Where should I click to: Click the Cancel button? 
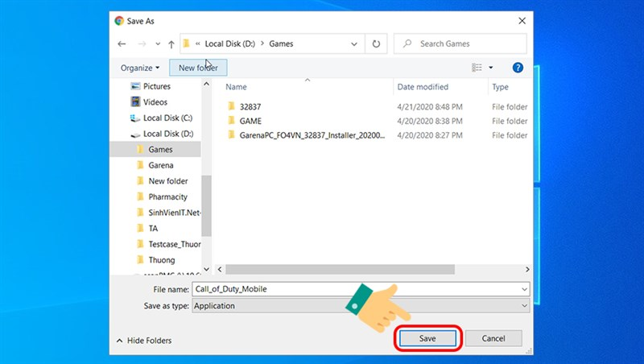pos(493,338)
